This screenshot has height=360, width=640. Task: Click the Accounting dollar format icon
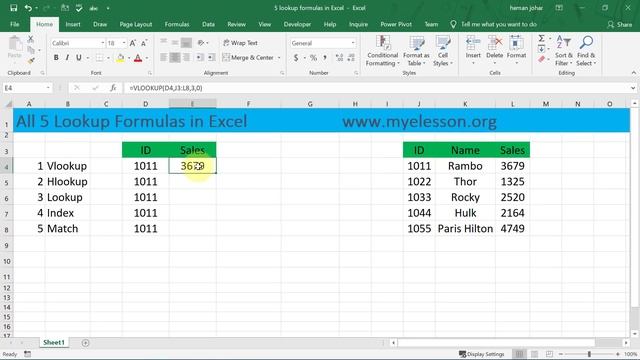pos(296,58)
